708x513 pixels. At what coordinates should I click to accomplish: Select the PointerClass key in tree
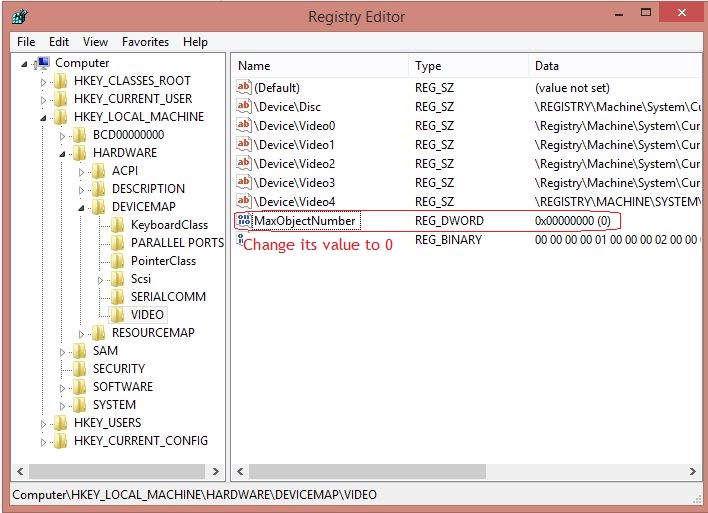tap(163, 261)
